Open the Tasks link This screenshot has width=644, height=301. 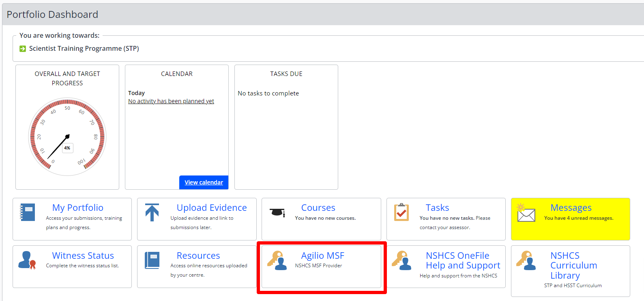tap(437, 208)
